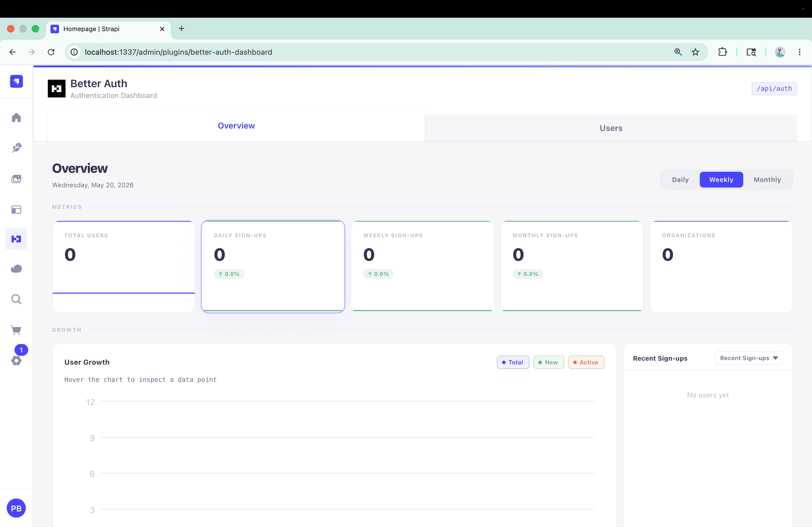
Task: Close the Homepage | Strapi tab
Action: coord(162,29)
